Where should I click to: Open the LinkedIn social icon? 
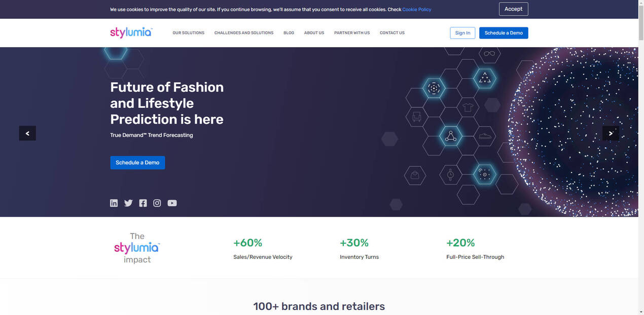click(x=114, y=203)
